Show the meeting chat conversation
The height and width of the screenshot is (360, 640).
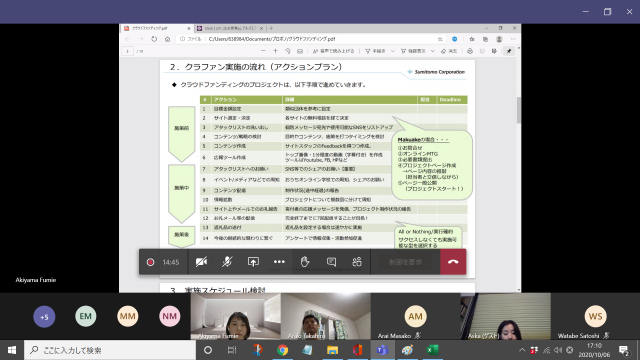point(331,262)
